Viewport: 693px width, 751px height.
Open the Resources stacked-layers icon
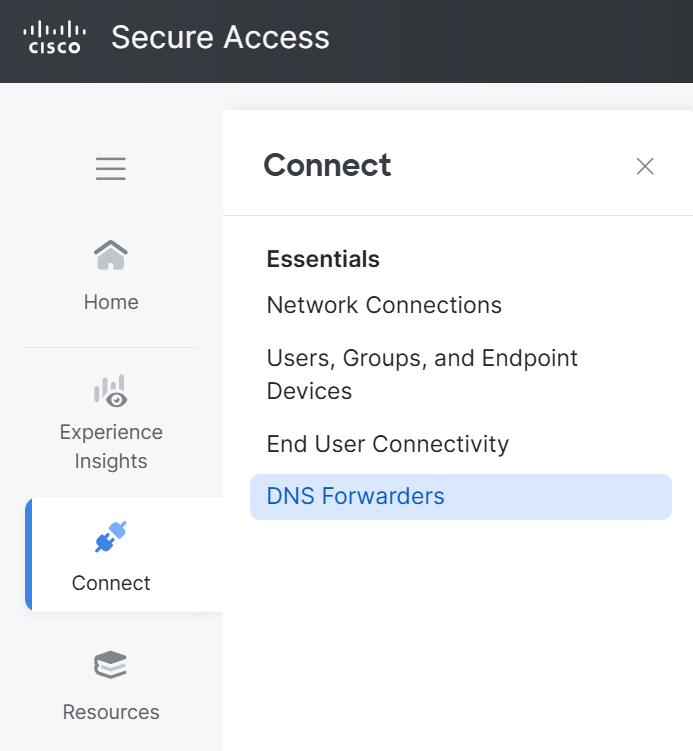pyautogui.click(x=111, y=666)
